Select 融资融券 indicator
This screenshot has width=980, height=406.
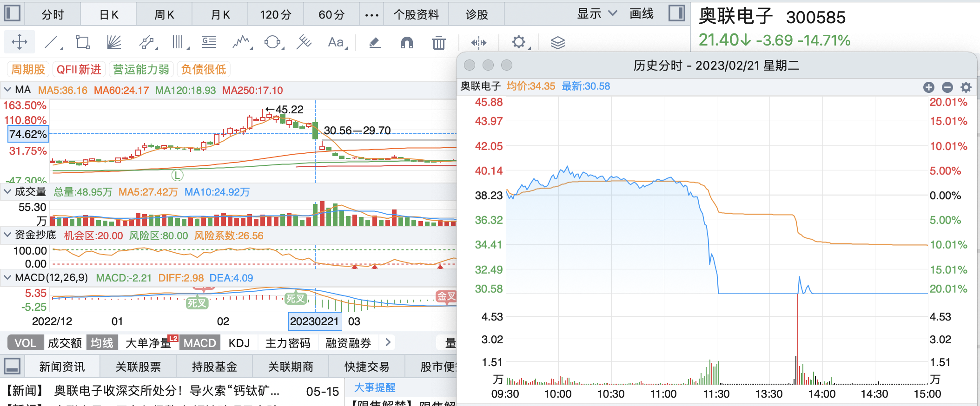click(348, 343)
